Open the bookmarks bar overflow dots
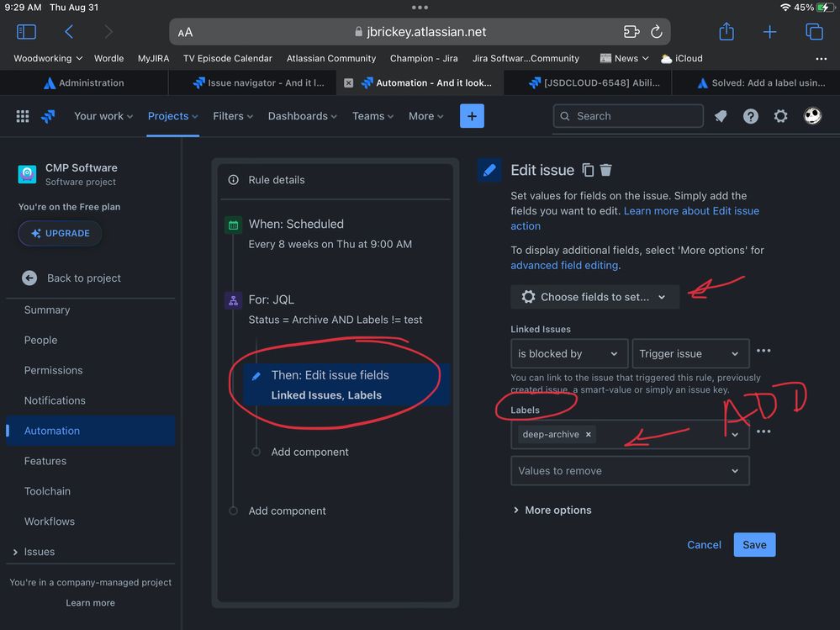Screen dimensions: 840x630 (x=821, y=59)
